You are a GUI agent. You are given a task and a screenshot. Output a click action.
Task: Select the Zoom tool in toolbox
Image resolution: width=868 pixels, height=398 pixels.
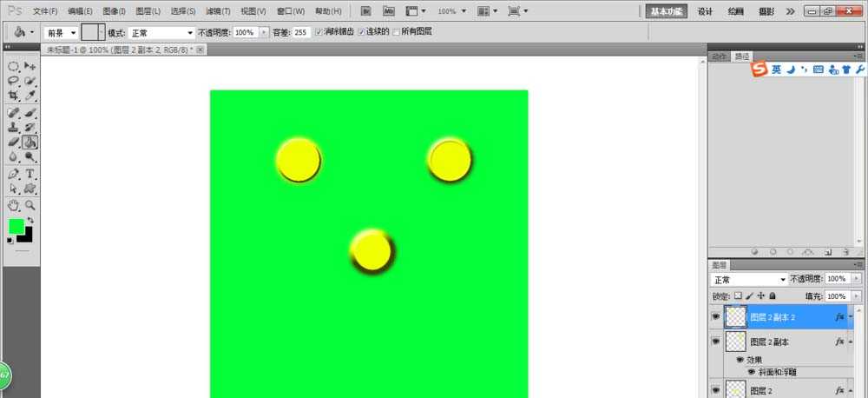(30, 205)
